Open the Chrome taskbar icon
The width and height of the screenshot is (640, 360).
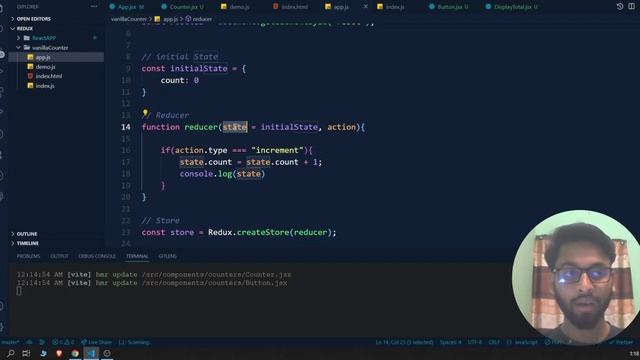click(75, 353)
